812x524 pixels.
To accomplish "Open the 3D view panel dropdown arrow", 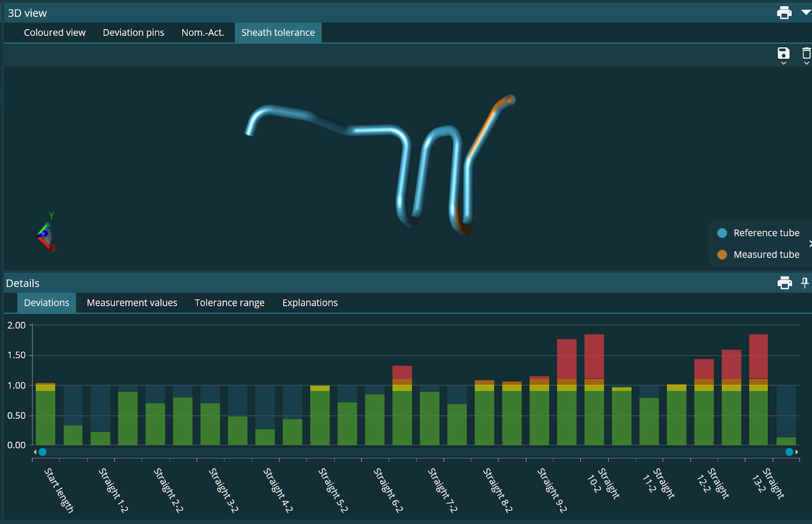I will click(x=805, y=12).
